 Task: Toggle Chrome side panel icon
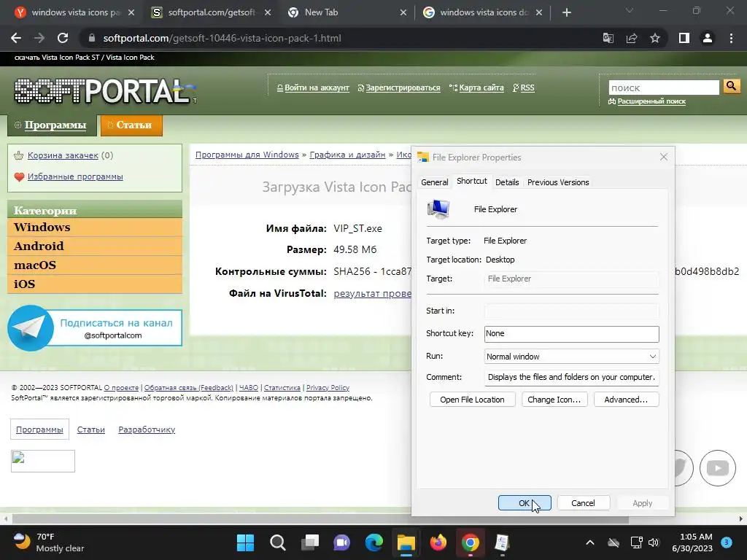(x=684, y=38)
